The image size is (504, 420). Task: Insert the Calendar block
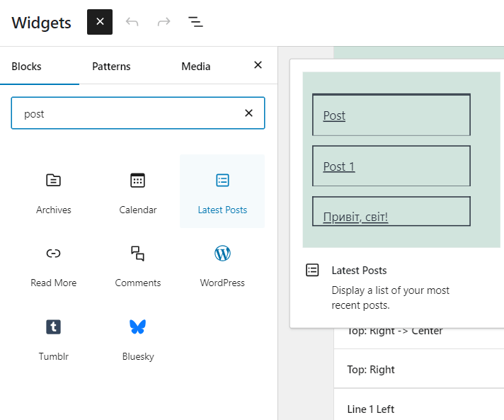click(x=138, y=191)
